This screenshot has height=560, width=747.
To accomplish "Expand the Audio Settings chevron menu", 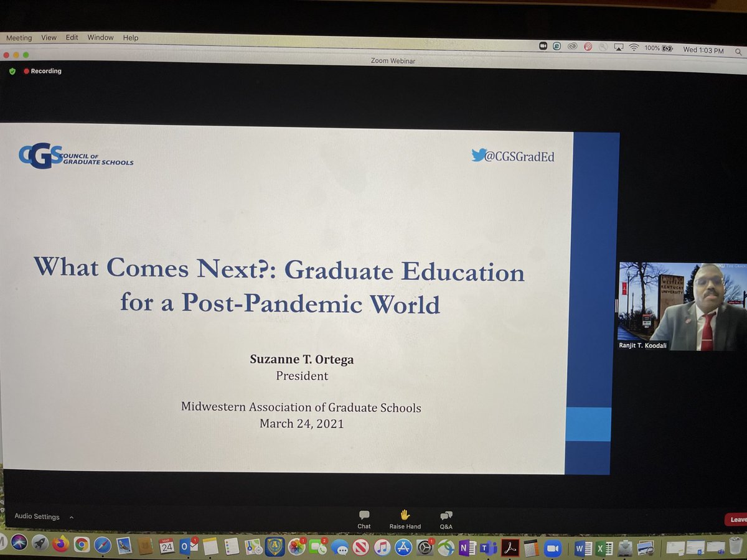I will tap(71, 516).
